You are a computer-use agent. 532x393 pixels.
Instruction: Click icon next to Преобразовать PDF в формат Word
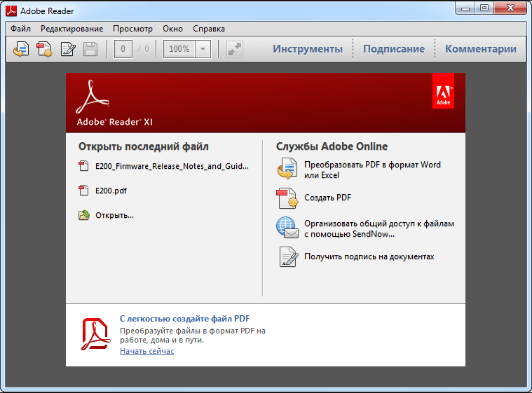287,169
